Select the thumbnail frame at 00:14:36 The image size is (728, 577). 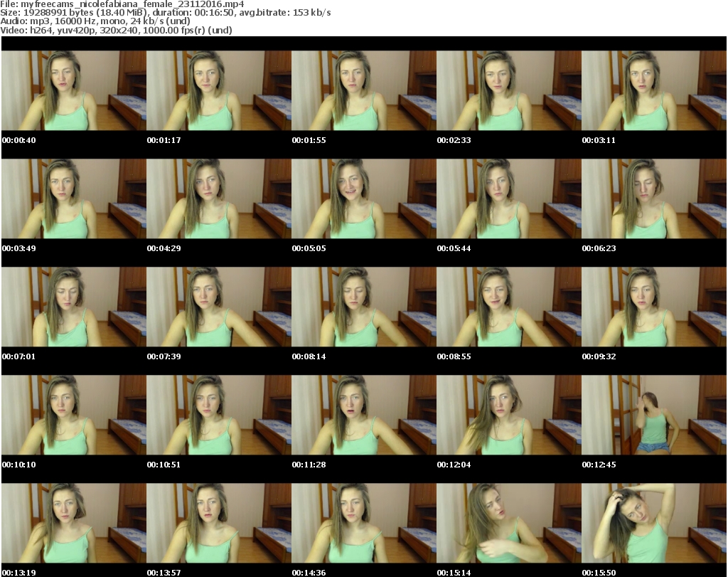(x=364, y=523)
